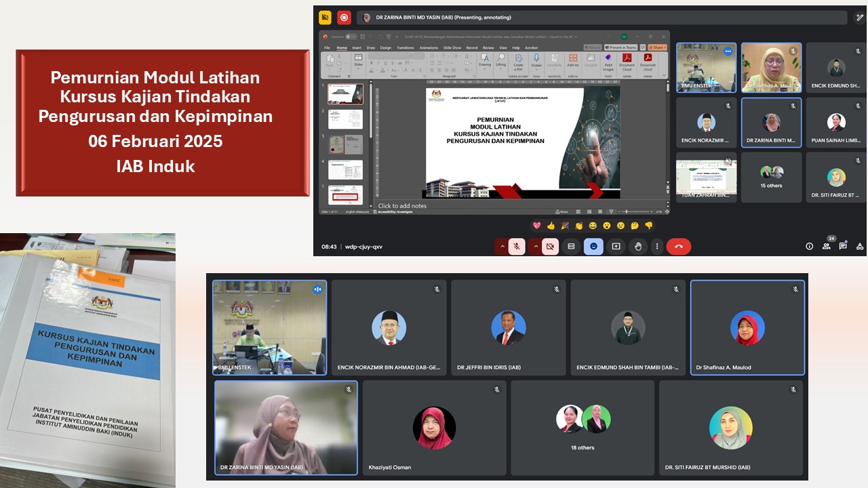Image resolution: width=868 pixels, height=488 pixels.
Task: Switch to the Slide Show ribbon tab
Action: point(452,48)
